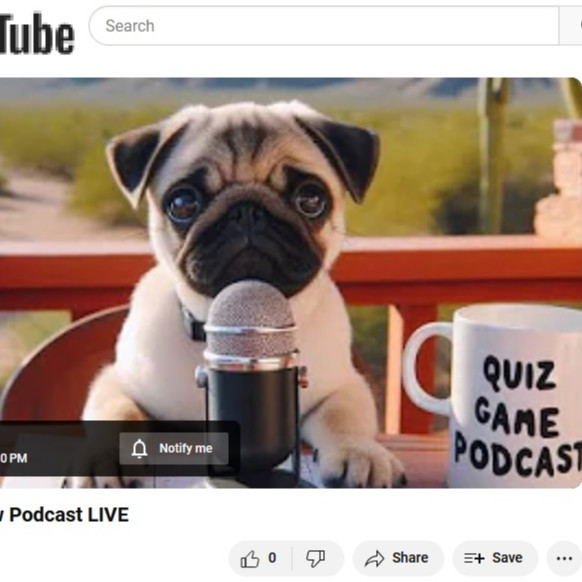The width and height of the screenshot is (582, 582).
Task: Click the thumbs-down dislike icon
Action: pyautogui.click(x=315, y=558)
